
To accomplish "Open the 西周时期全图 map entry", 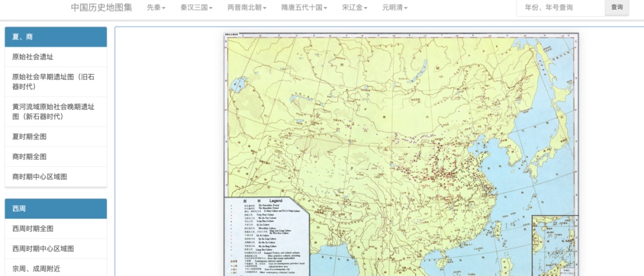I will click(x=56, y=229).
